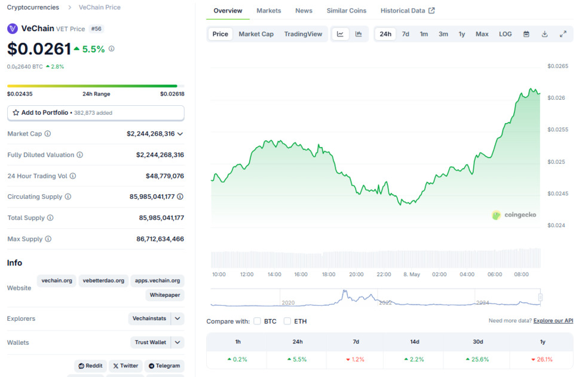Open the Markets tab
This screenshot has height=377, width=588.
point(268,11)
